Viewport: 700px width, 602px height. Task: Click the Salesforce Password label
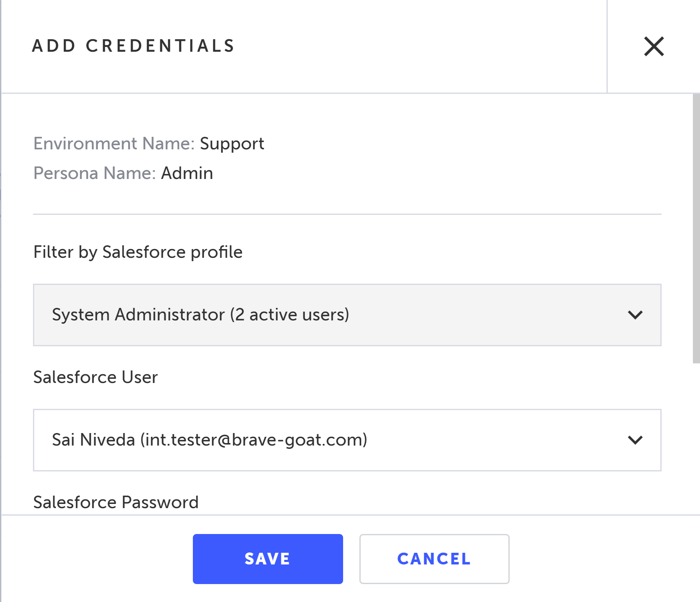pyautogui.click(x=116, y=502)
